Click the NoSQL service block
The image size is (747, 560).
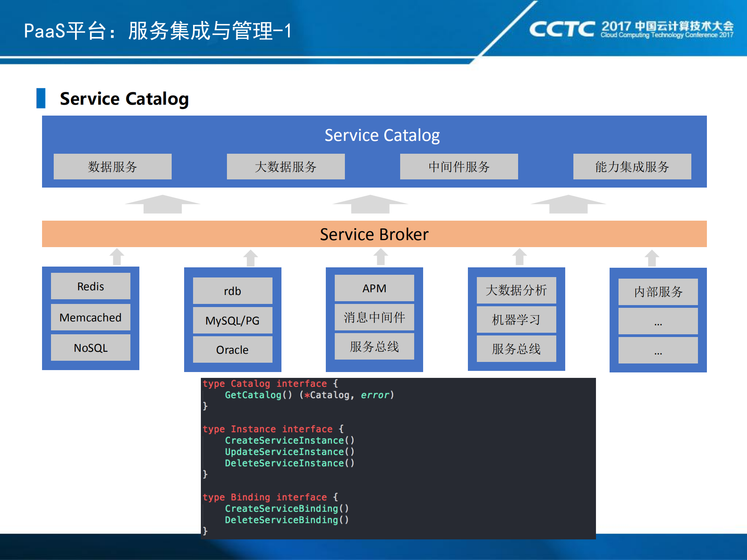point(90,348)
